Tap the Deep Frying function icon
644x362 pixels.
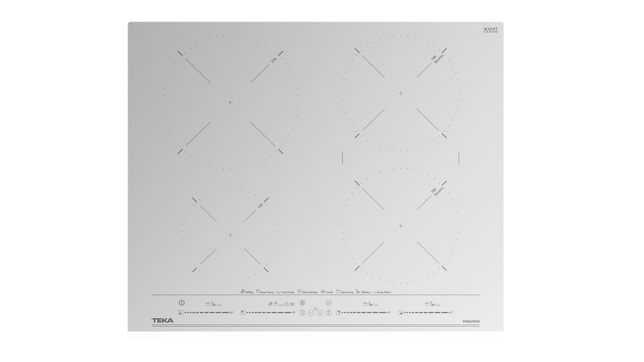coord(258,291)
